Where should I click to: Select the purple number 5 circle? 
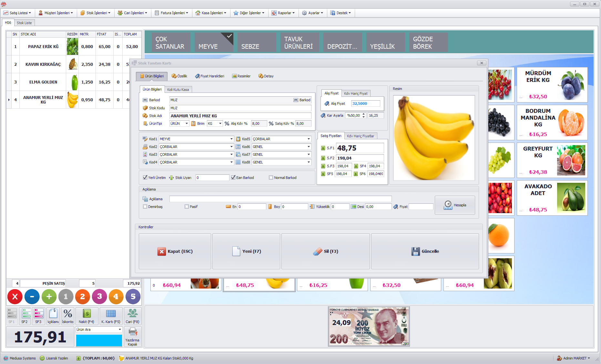coord(133,297)
